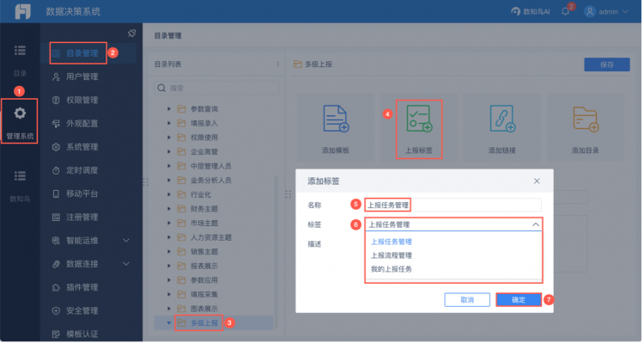Open the 管理系统 gear icon

click(20, 113)
